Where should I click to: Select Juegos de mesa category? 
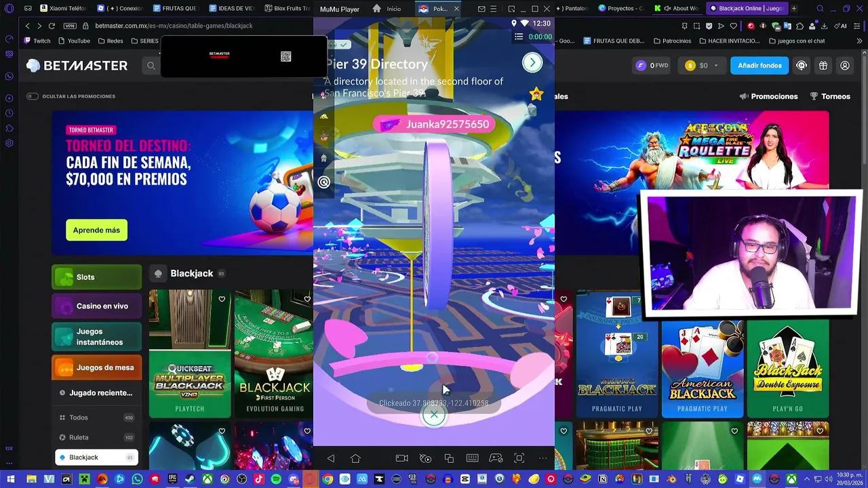[96, 367]
